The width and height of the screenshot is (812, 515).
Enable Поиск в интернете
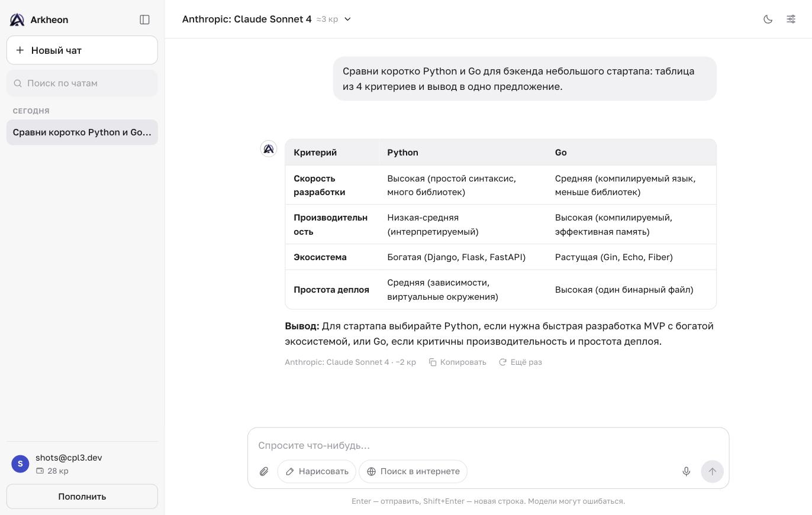[413, 471]
